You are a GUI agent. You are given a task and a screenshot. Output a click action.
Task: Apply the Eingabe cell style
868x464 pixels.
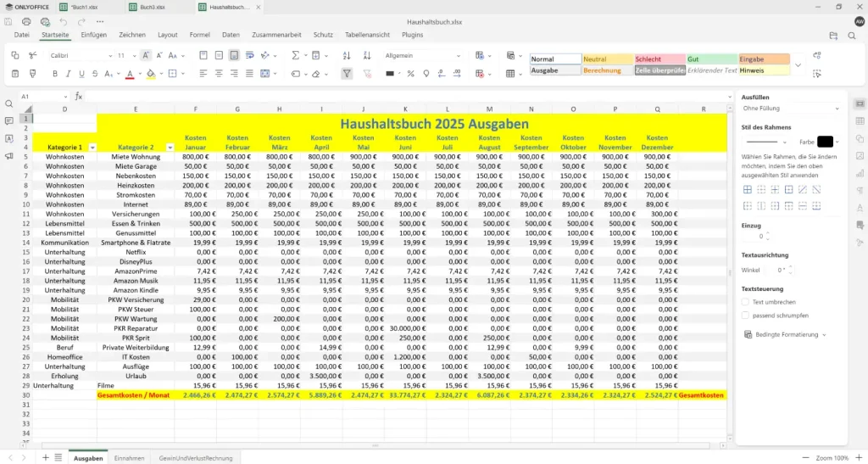[764, 59]
